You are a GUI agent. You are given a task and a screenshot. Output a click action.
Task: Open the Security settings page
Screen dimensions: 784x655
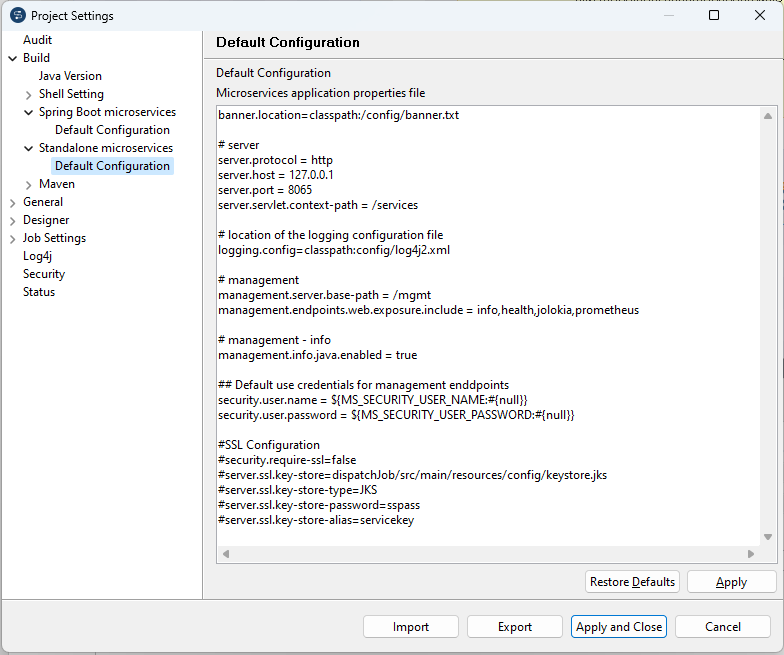(44, 274)
